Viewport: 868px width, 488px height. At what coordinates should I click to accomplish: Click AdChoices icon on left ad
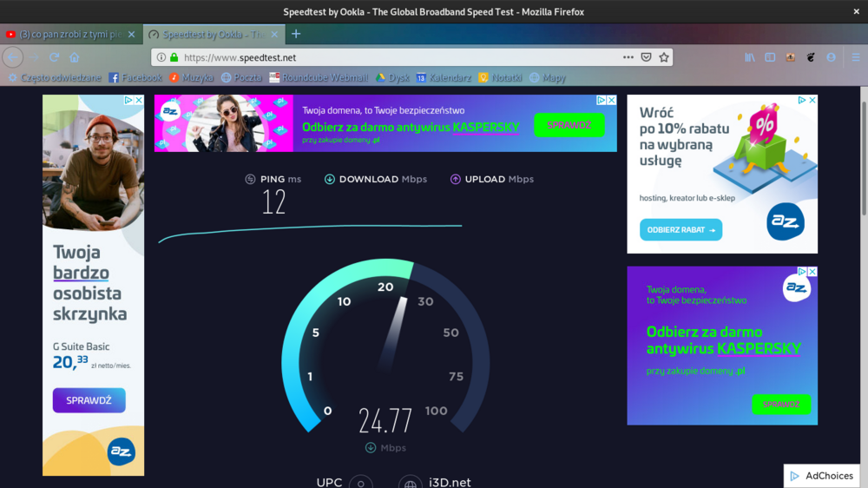[x=128, y=100]
